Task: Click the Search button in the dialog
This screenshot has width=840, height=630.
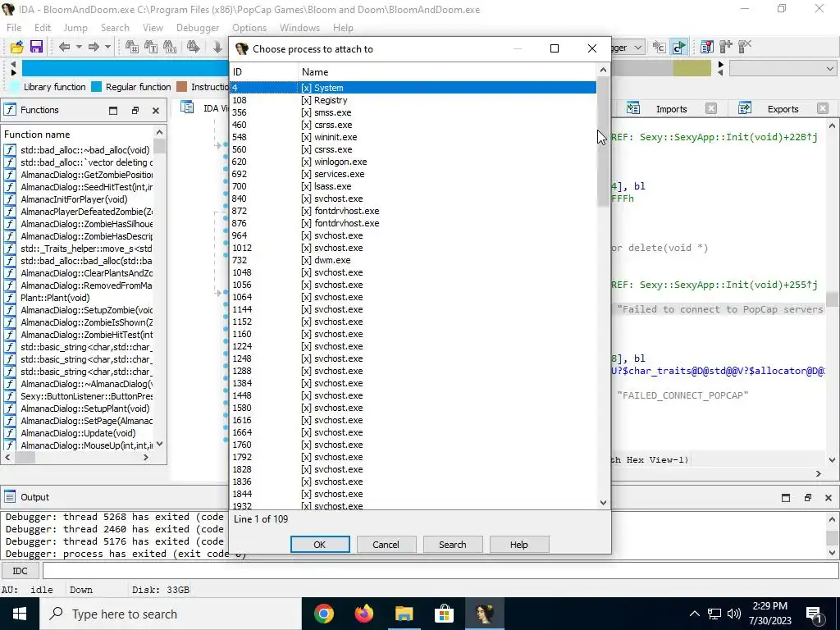Action: [x=453, y=545]
